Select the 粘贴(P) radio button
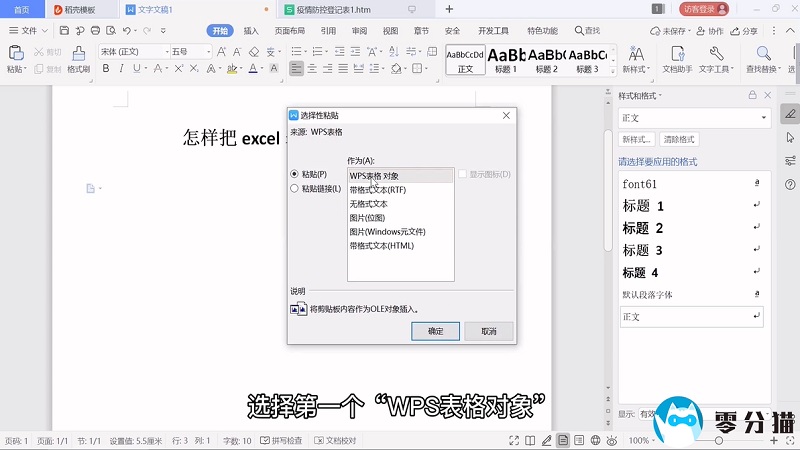 coord(294,174)
